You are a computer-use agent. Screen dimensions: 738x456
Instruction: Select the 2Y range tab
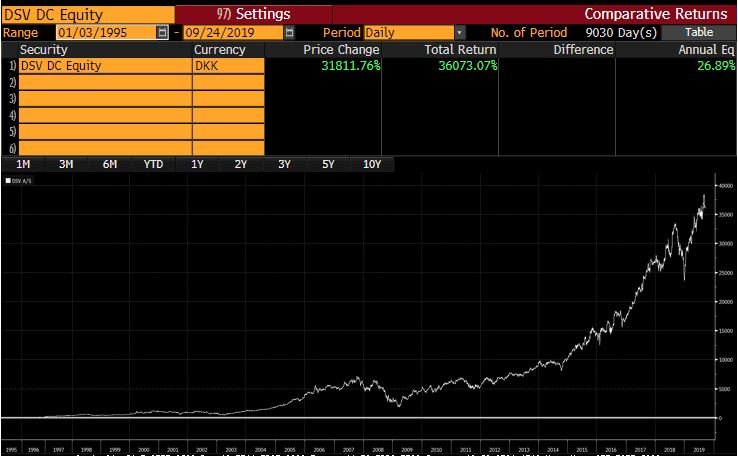(241, 164)
